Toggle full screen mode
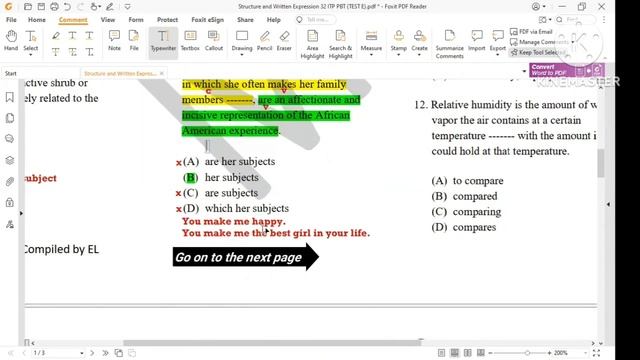The image size is (640, 360). click(596, 353)
